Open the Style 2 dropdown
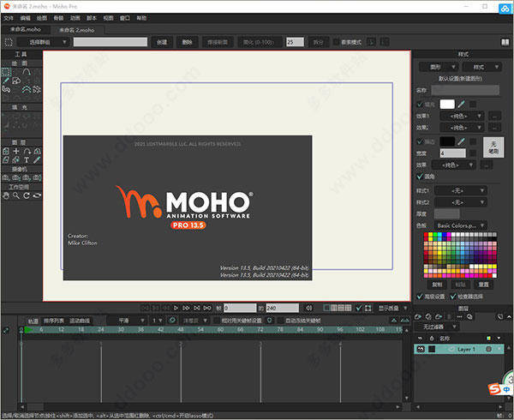This screenshot has width=514, height=420. tap(461, 202)
